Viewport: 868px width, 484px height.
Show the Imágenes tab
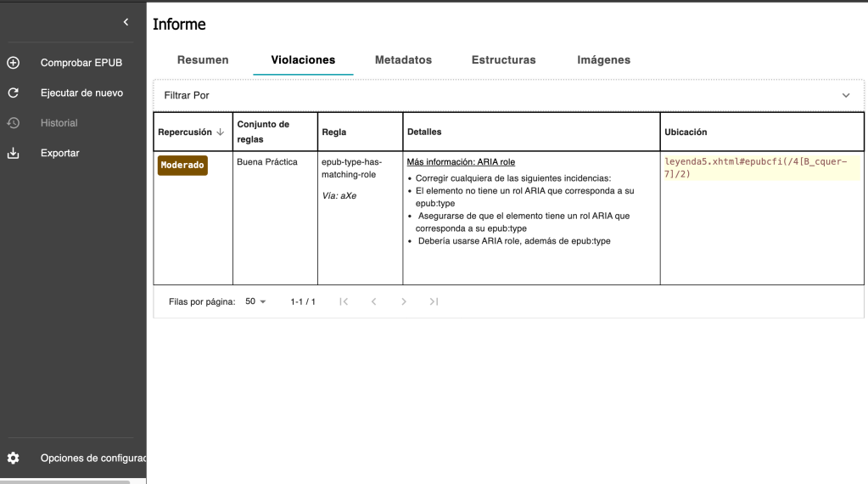pyautogui.click(x=603, y=60)
